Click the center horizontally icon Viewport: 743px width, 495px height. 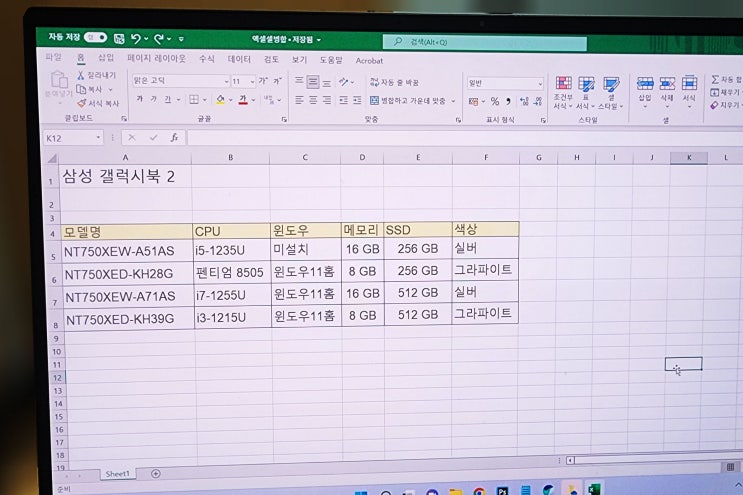[313, 100]
